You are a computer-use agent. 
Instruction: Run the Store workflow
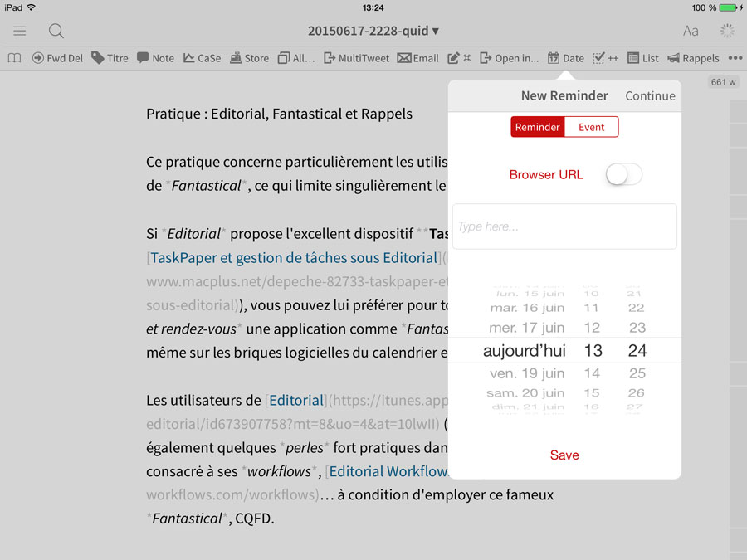[249, 58]
